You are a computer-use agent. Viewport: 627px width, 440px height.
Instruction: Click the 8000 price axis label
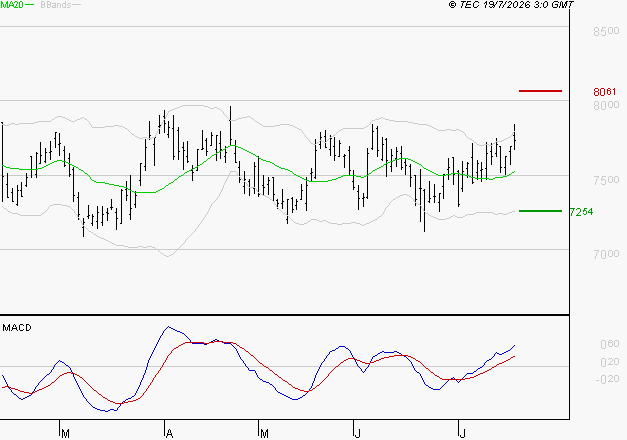pos(606,106)
